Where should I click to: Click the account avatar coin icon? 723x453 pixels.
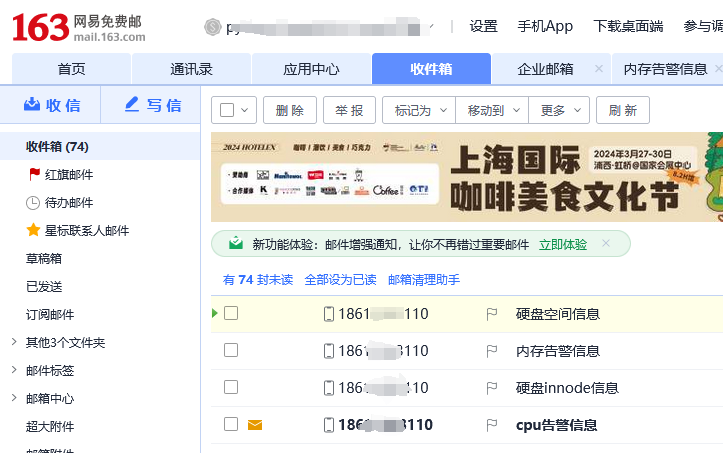[x=213, y=27]
